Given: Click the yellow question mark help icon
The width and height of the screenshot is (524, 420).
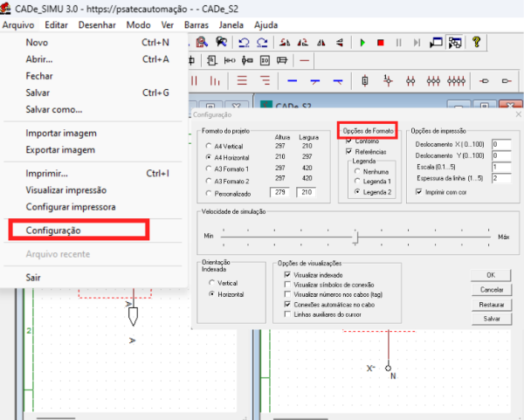Looking at the screenshot, I should coord(477,42).
